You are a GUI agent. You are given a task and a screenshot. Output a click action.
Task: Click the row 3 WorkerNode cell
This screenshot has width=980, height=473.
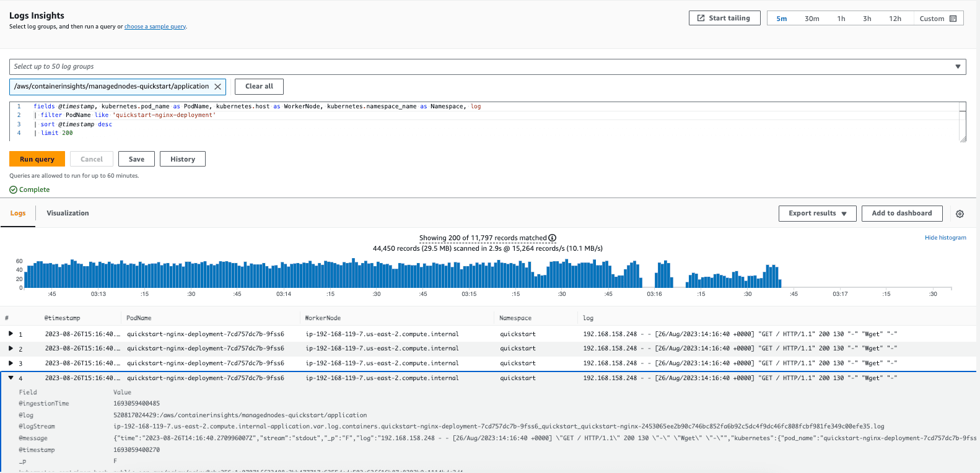[382, 363]
